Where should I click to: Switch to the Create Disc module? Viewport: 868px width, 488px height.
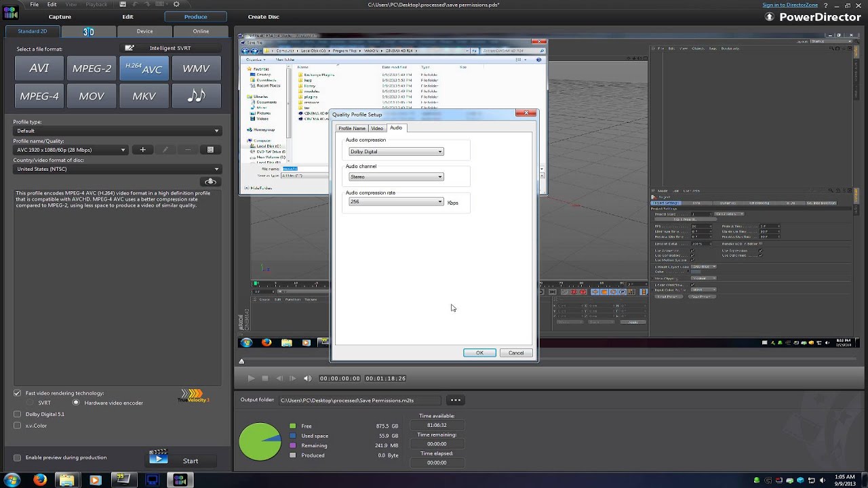263,17
